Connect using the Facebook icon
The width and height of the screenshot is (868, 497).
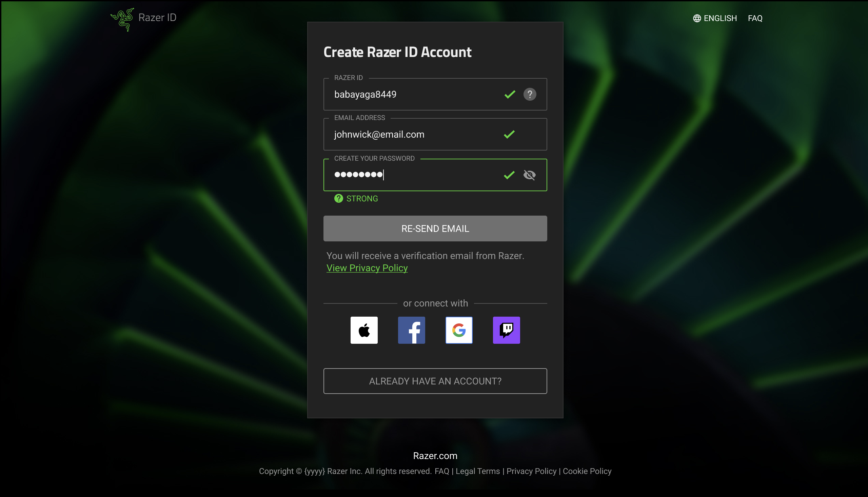tap(411, 330)
